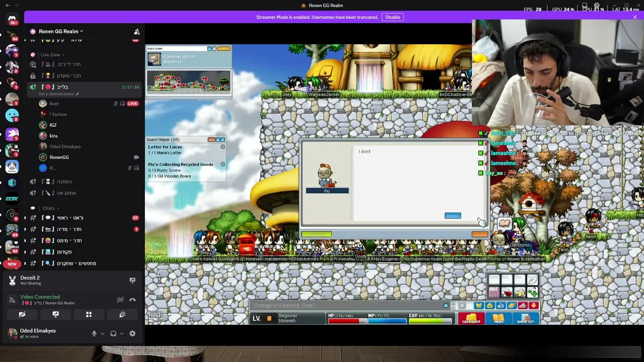Screen dimensions: 644x362
Task: Open the EDX server icon
Action: (12, 199)
